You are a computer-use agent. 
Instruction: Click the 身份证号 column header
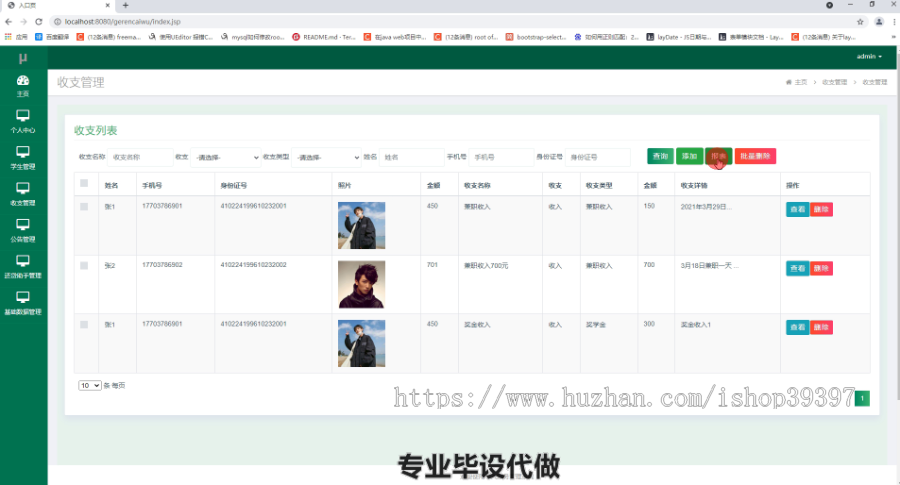(234, 185)
